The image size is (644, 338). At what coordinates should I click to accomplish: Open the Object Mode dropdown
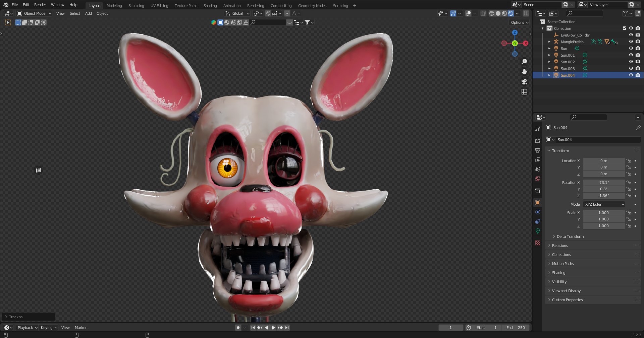pyautogui.click(x=34, y=13)
